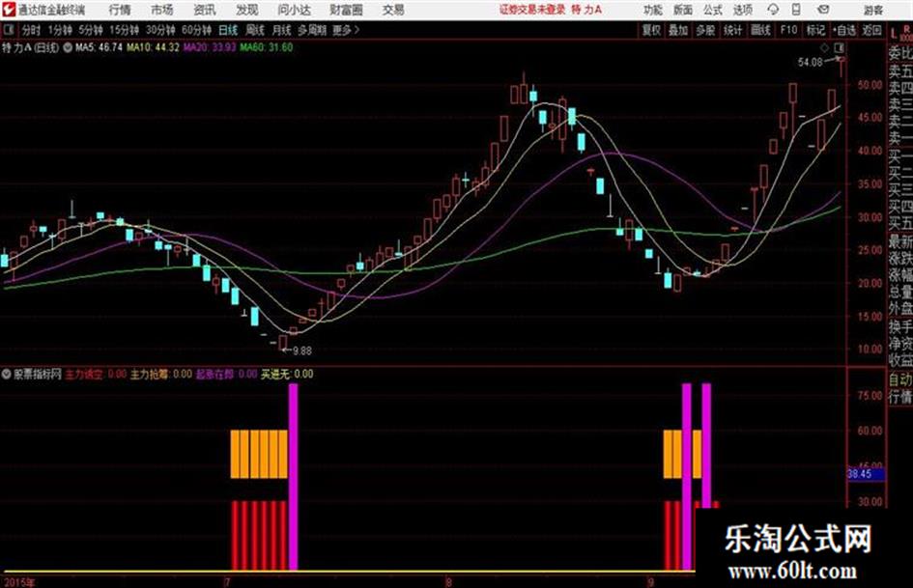Open the 交易 menu
The width and height of the screenshot is (913, 588).
[x=393, y=10]
